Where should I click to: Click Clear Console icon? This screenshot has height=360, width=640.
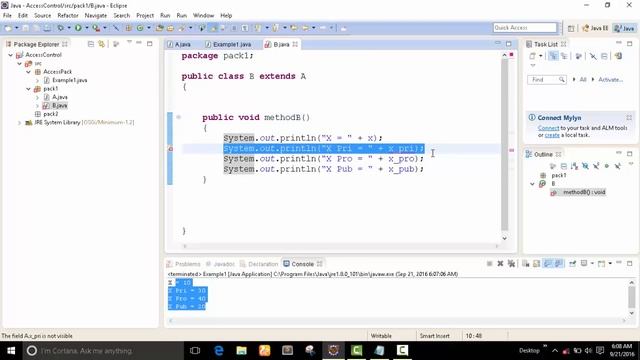(x=526, y=264)
